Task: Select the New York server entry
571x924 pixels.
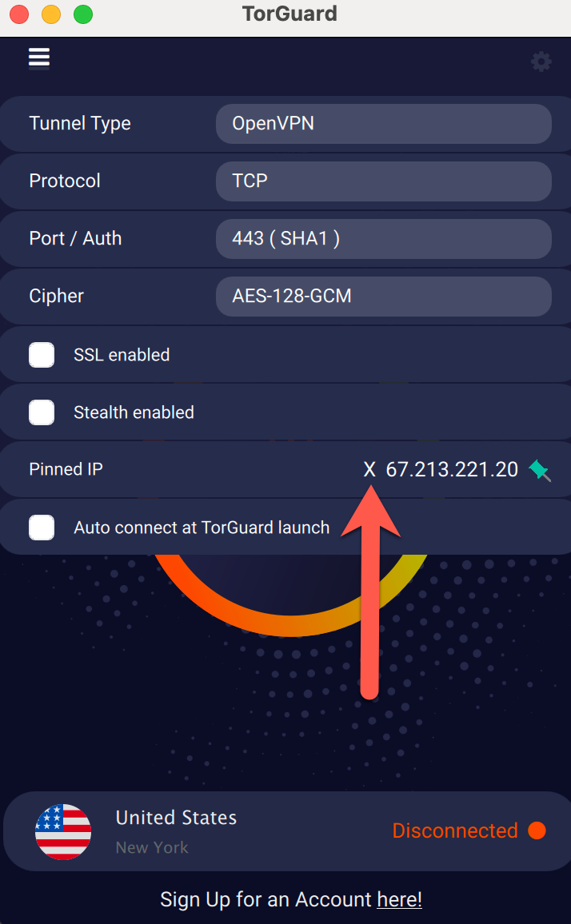Action: point(152,847)
